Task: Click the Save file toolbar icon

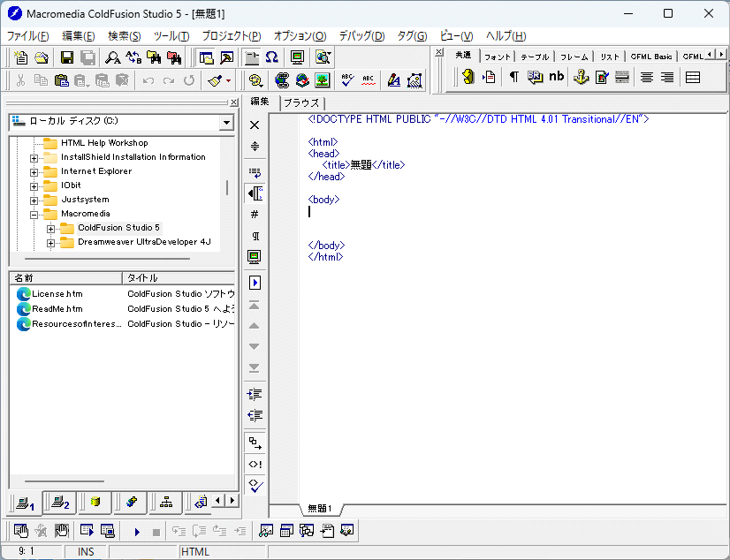Action: pyautogui.click(x=67, y=58)
